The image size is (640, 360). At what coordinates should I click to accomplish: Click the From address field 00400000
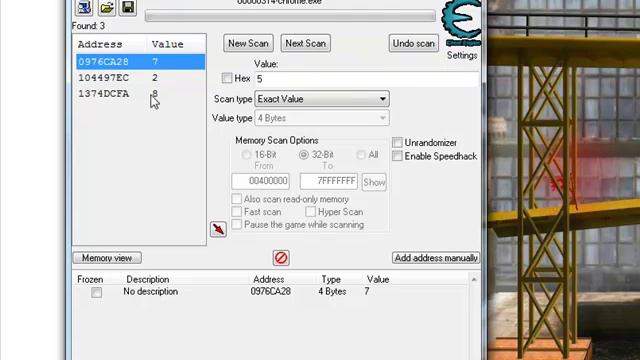pyautogui.click(x=260, y=181)
